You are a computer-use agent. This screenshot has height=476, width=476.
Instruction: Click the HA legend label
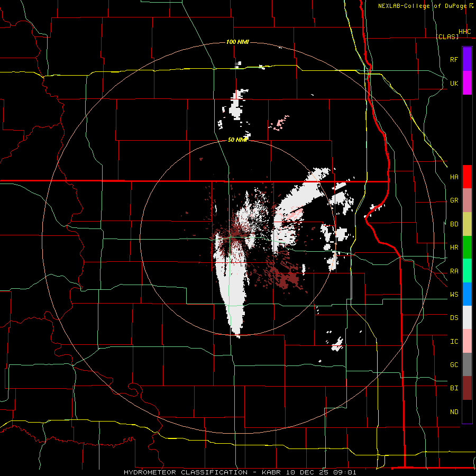(x=454, y=177)
